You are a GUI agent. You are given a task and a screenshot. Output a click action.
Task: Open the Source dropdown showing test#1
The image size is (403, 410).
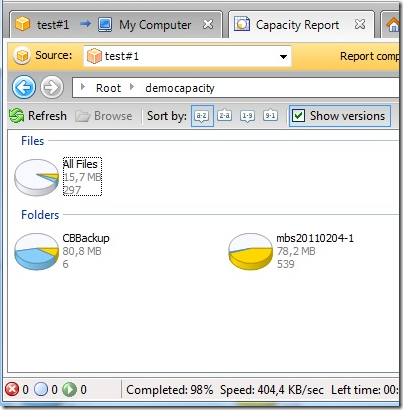187,56
